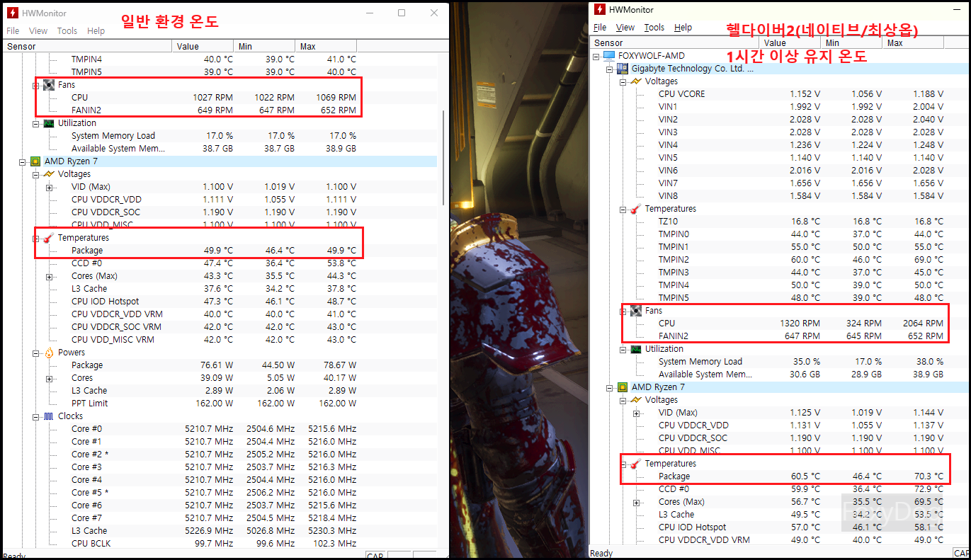Open Help menu in left HWMonitor window
This screenshot has height=560, width=971.
[x=96, y=31]
